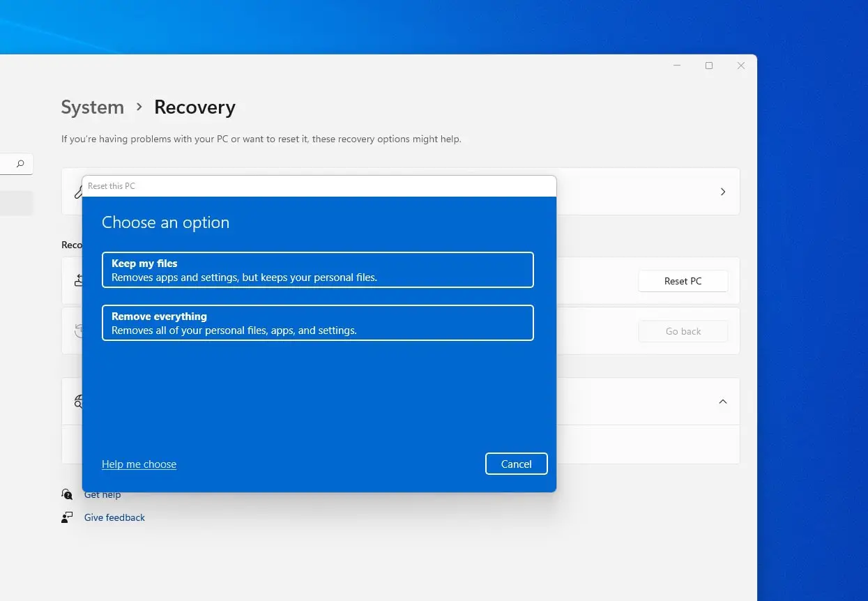Collapse the expanded advanced startup section
The height and width of the screenshot is (601, 868).
pos(723,402)
